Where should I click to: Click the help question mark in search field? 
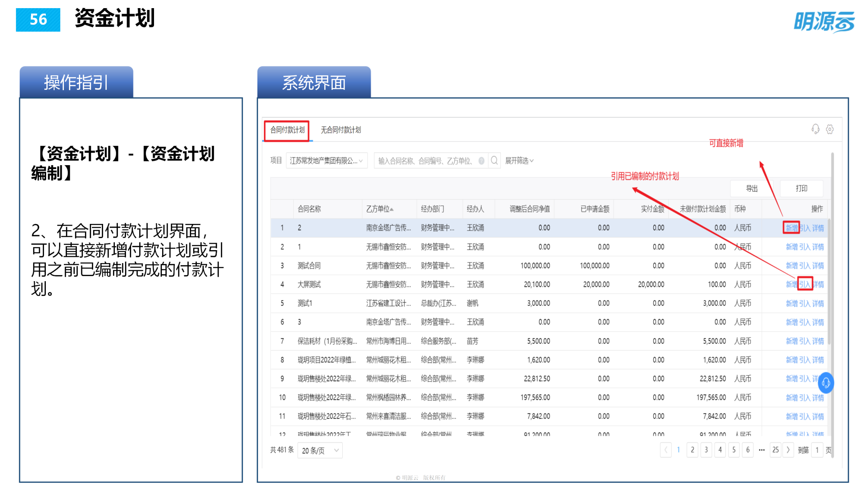(481, 161)
